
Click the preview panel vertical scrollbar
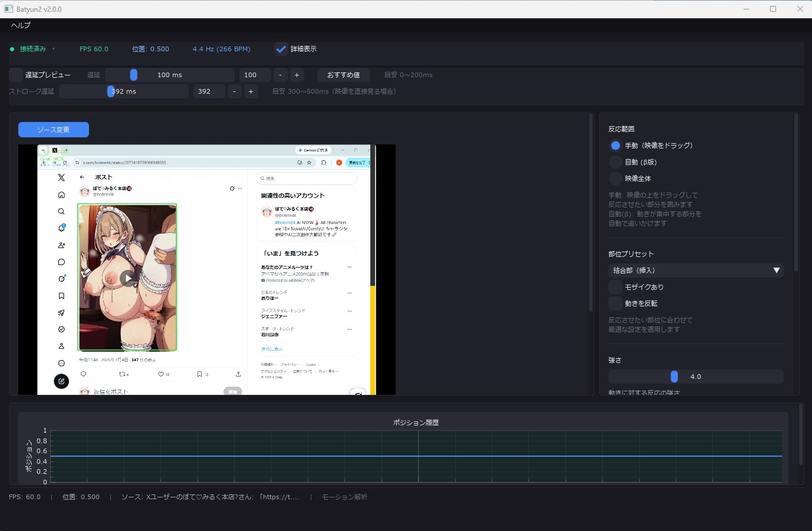[591, 213]
